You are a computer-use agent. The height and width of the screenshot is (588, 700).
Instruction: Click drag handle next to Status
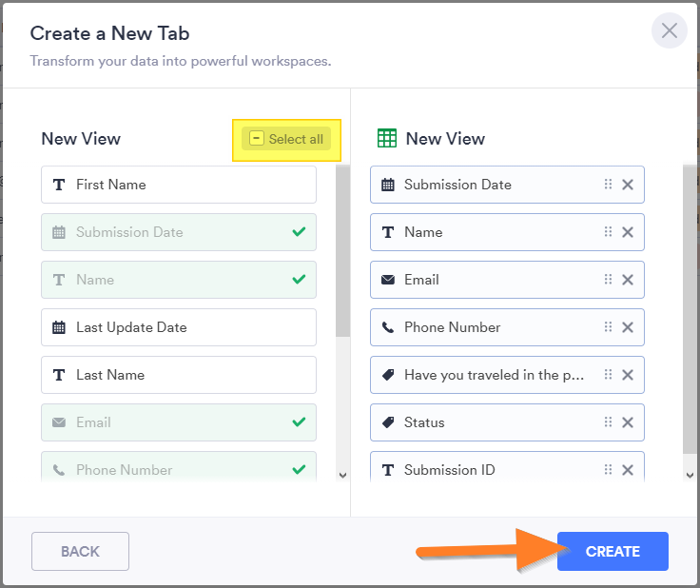609,422
